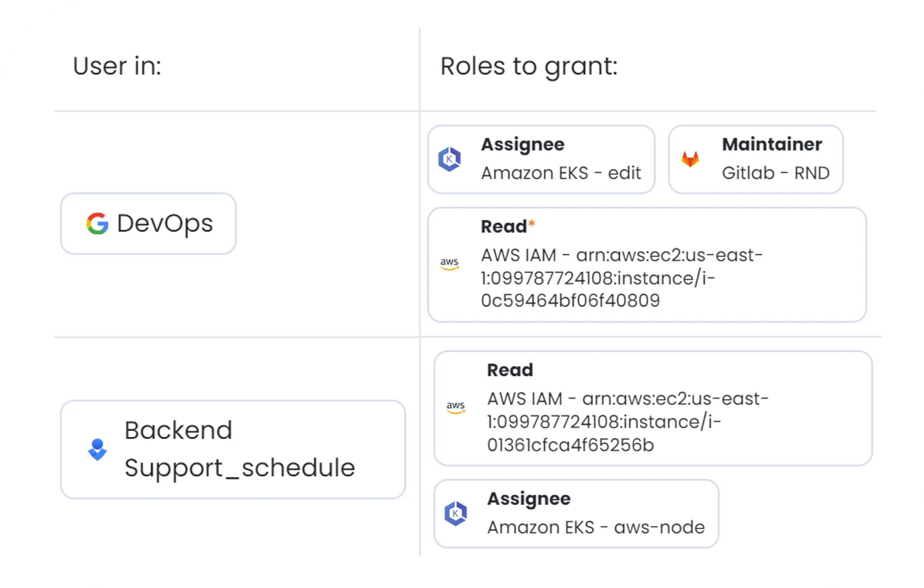Image resolution: width=924 pixels, height=588 pixels.
Task: Click the ARN text ending in 0c59464bf06f40809
Action: pos(621,278)
